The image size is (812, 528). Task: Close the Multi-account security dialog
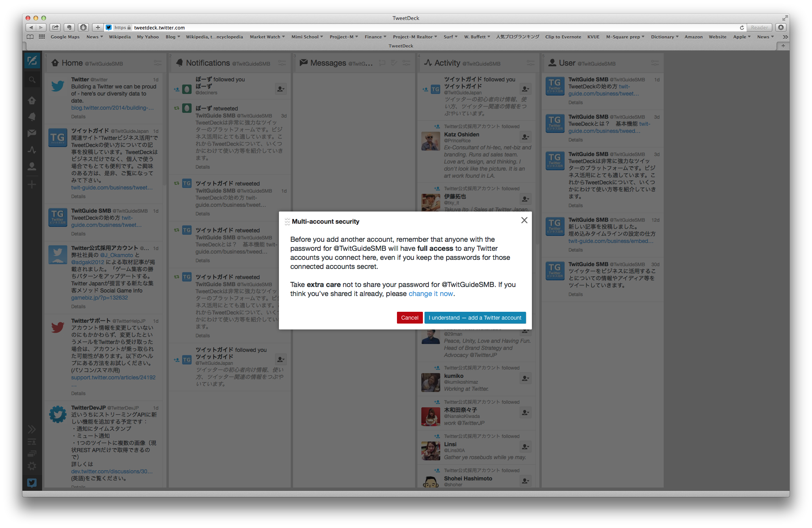pyautogui.click(x=524, y=220)
